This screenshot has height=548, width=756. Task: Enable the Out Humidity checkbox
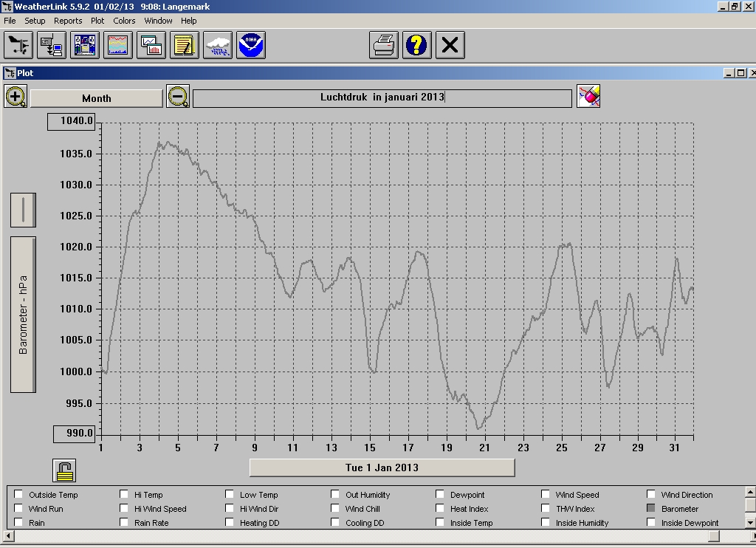[335, 494]
